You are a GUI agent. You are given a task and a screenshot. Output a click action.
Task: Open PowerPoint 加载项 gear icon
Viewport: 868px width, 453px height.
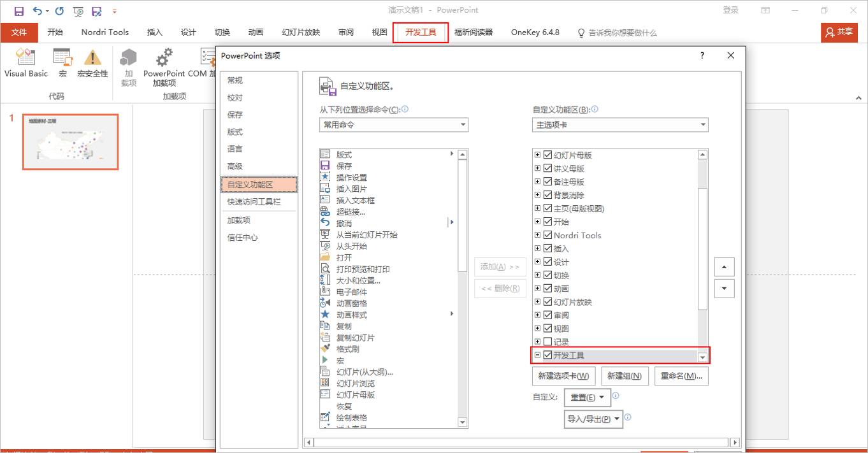click(x=164, y=68)
